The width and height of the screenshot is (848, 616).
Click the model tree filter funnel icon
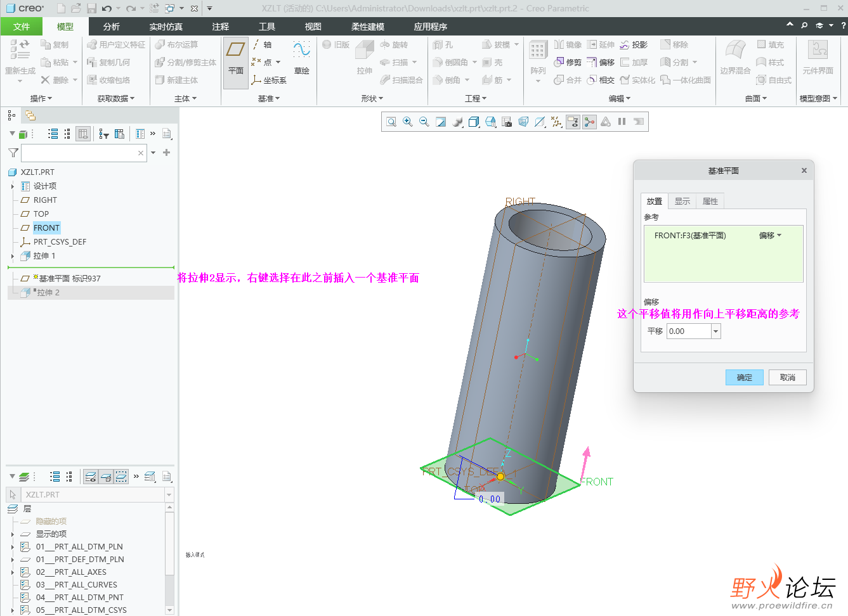coord(13,153)
